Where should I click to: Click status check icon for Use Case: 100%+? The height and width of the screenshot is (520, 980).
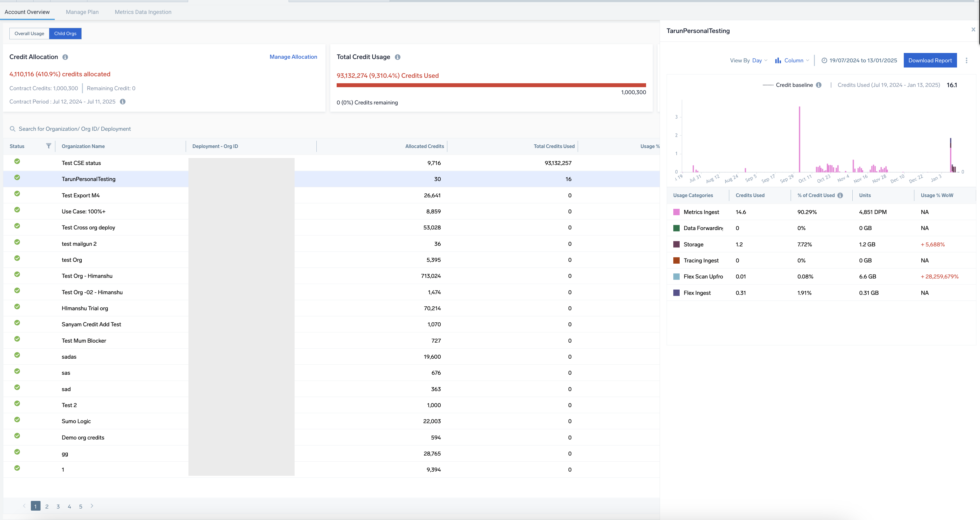point(17,210)
